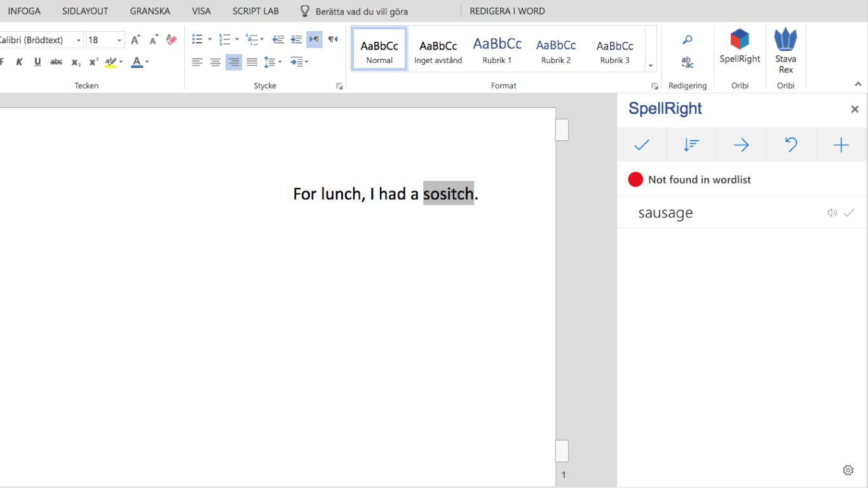Screen dimensions: 868x488
Task: Open the highlight color dropdown arrow
Action: (121, 62)
